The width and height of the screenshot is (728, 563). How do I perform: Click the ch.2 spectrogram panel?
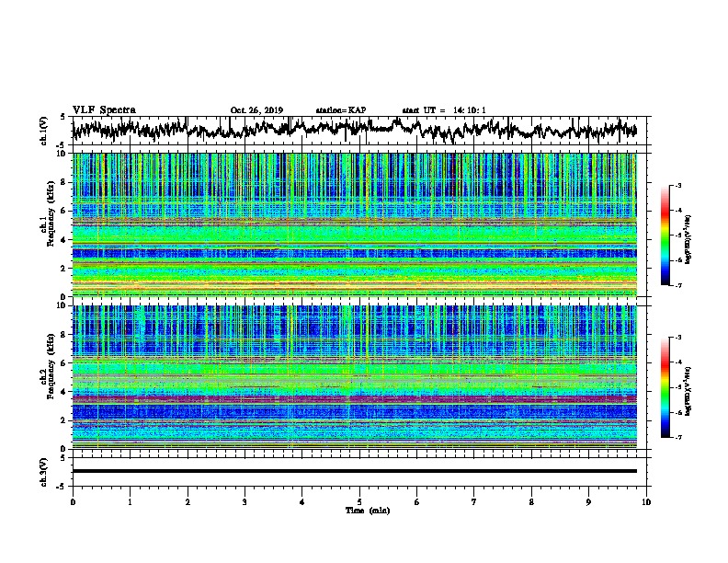[x=355, y=377]
